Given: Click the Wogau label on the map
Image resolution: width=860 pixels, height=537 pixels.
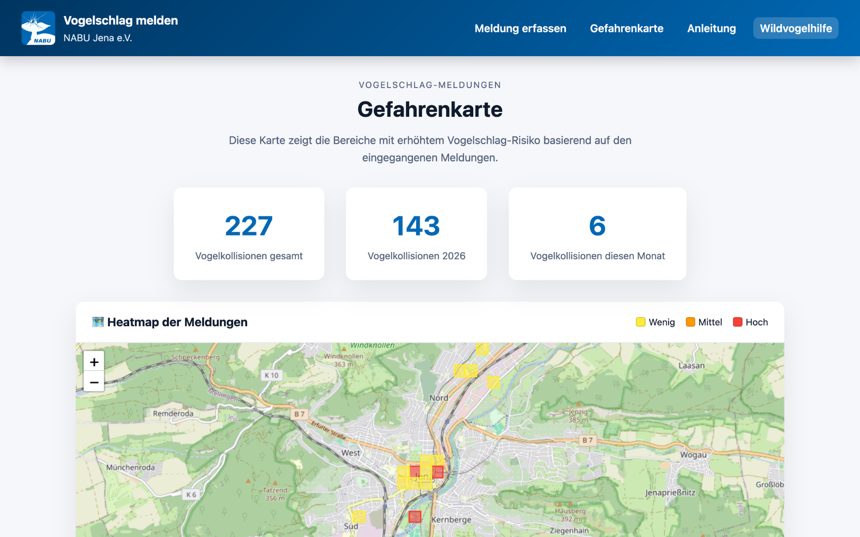Looking at the screenshot, I should coord(693,455).
